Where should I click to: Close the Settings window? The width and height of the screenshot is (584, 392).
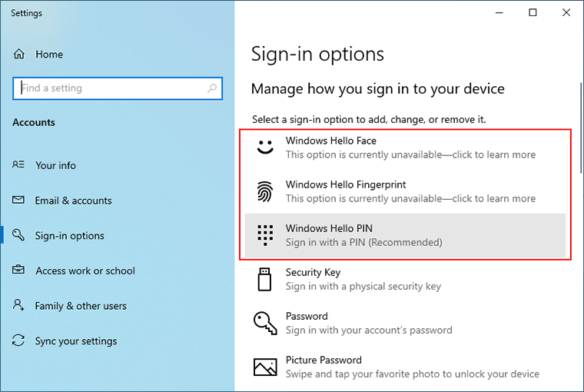pos(566,12)
